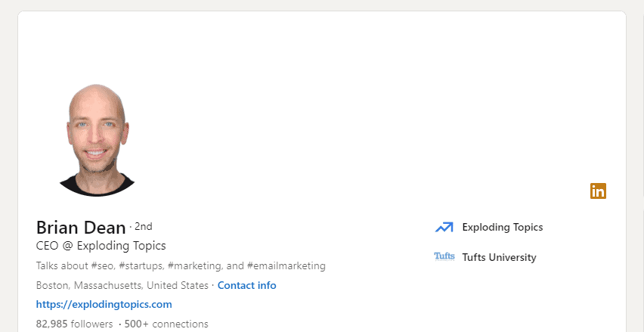This screenshot has width=644, height=332.
Task: Click the Brian Dean name heading
Action: [x=81, y=227]
